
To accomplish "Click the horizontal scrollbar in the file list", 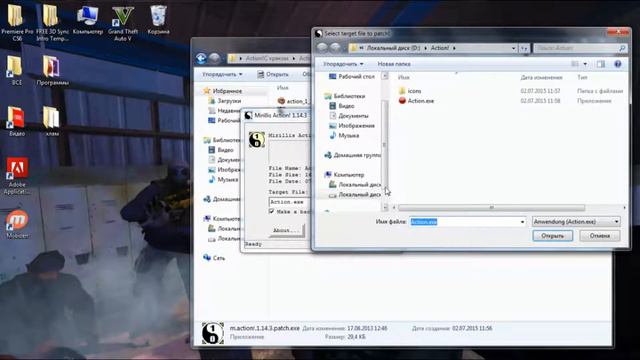I will click(x=491, y=207).
